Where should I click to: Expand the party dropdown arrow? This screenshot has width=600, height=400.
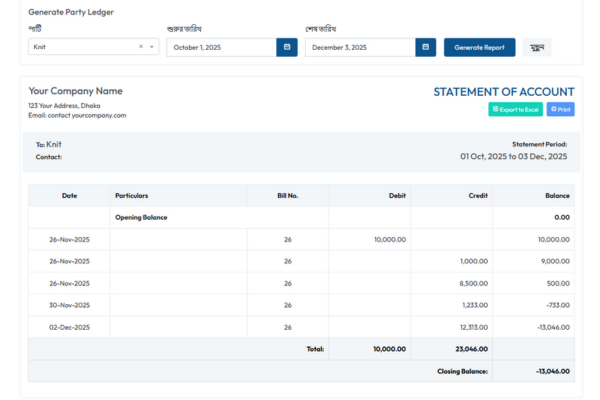[152, 47]
